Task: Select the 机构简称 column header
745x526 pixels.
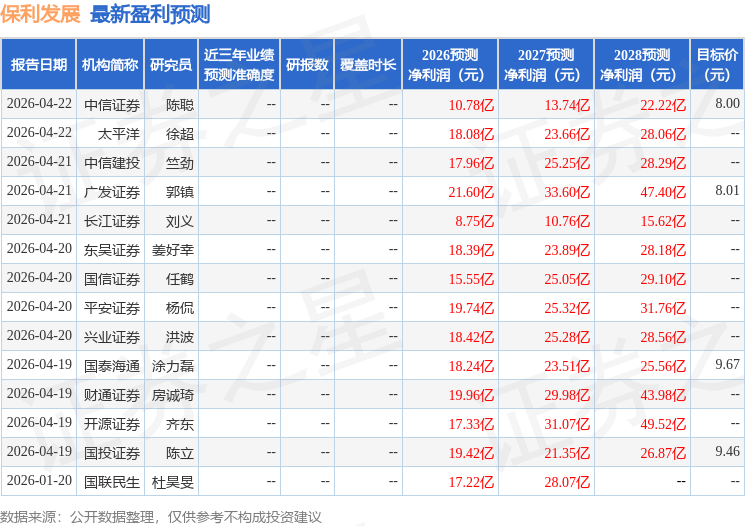Action: [x=110, y=65]
